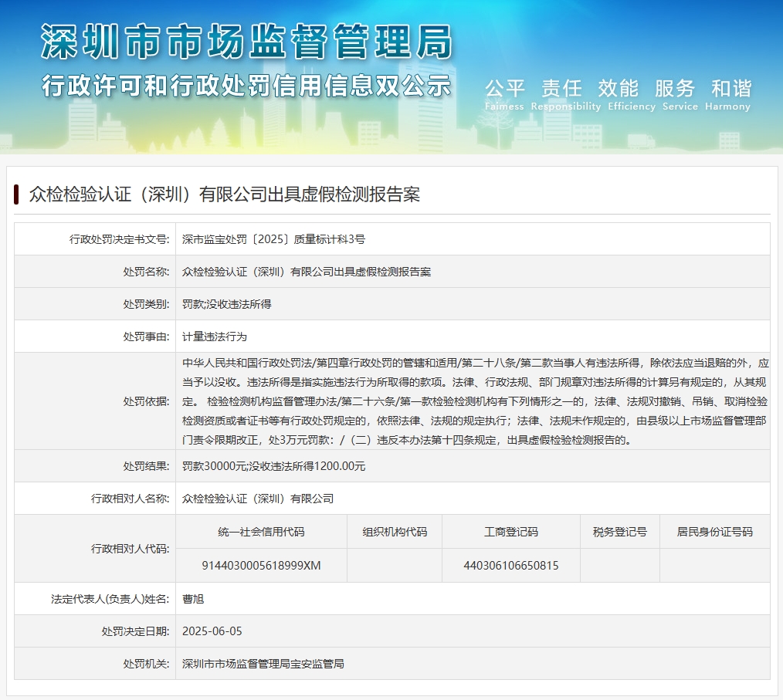Click inside the 处罚依据 legal basis paragraph
This screenshot has width=783, height=700.
(x=474, y=401)
